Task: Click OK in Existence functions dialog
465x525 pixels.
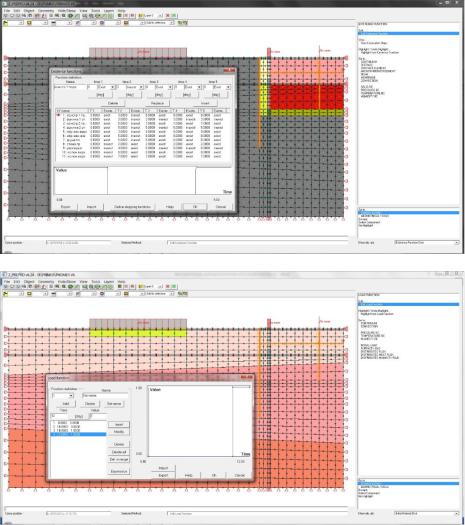Action: click(195, 207)
